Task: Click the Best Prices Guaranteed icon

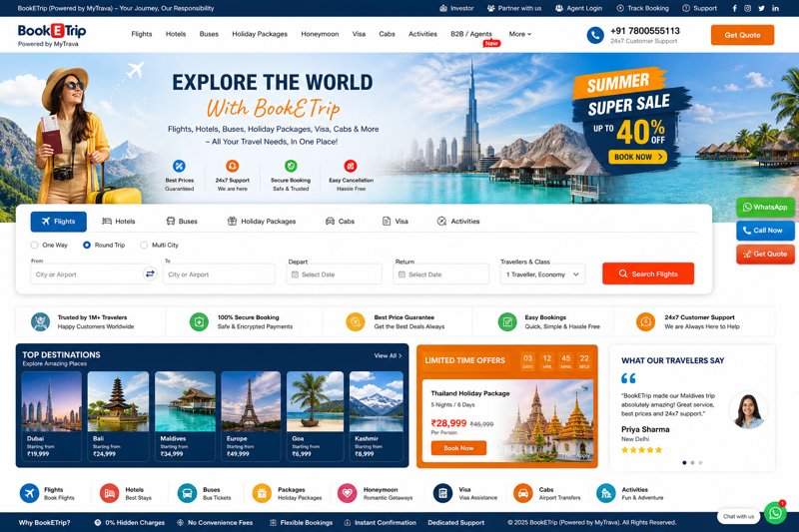Action: point(179,166)
